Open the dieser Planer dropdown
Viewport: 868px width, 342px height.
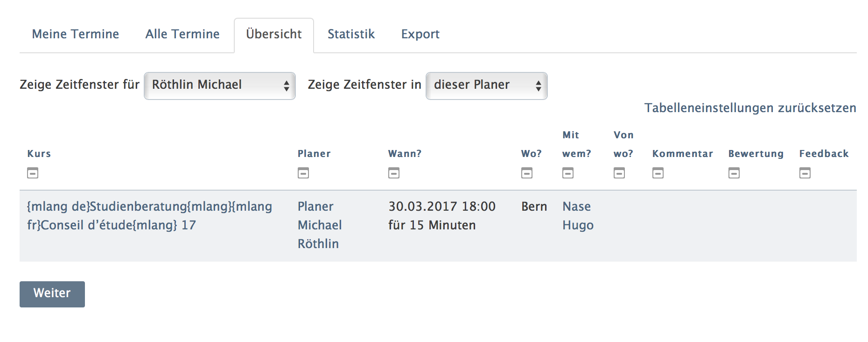[x=487, y=86]
